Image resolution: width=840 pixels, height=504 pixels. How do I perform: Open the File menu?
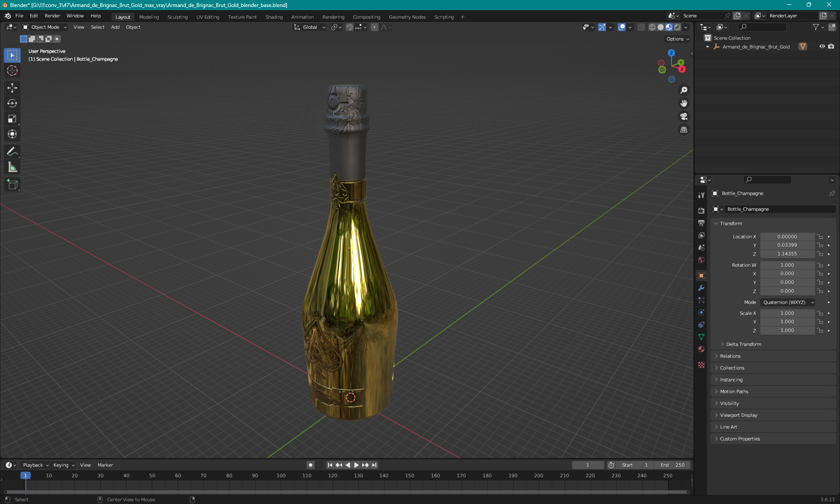[19, 16]
